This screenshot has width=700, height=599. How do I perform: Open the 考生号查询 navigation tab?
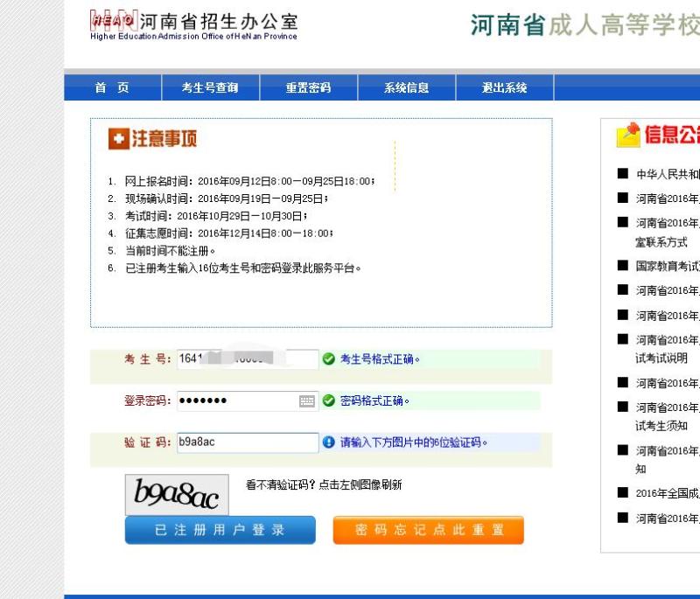[210, 87]
